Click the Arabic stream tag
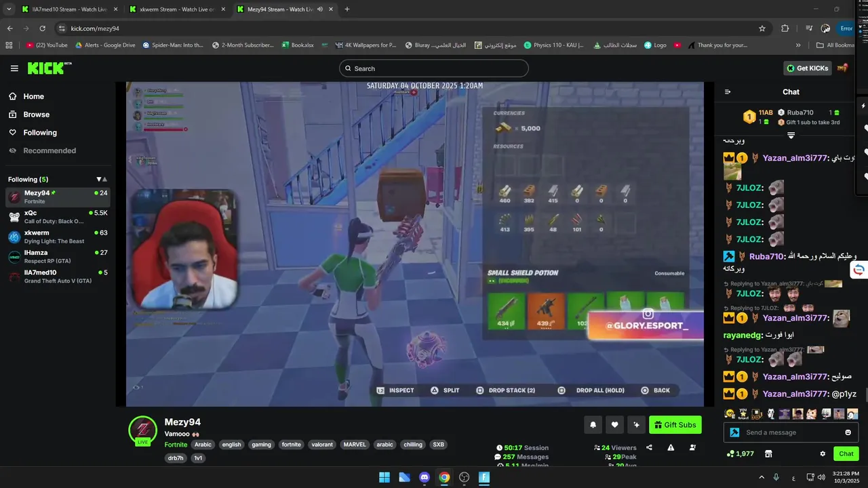 [203, 445]
